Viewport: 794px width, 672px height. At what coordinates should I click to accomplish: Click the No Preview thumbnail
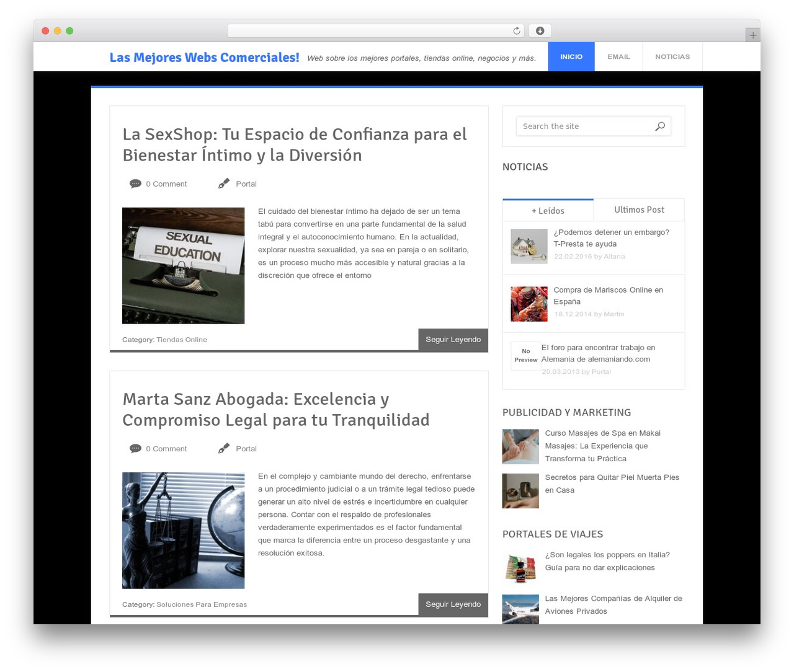click(525, 356)
